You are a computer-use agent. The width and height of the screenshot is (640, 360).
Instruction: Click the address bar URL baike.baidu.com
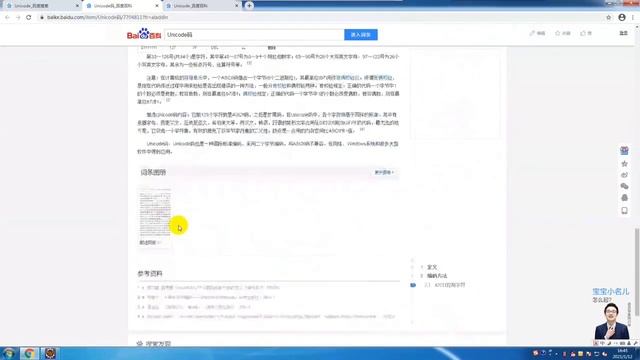tap(108, 18)
